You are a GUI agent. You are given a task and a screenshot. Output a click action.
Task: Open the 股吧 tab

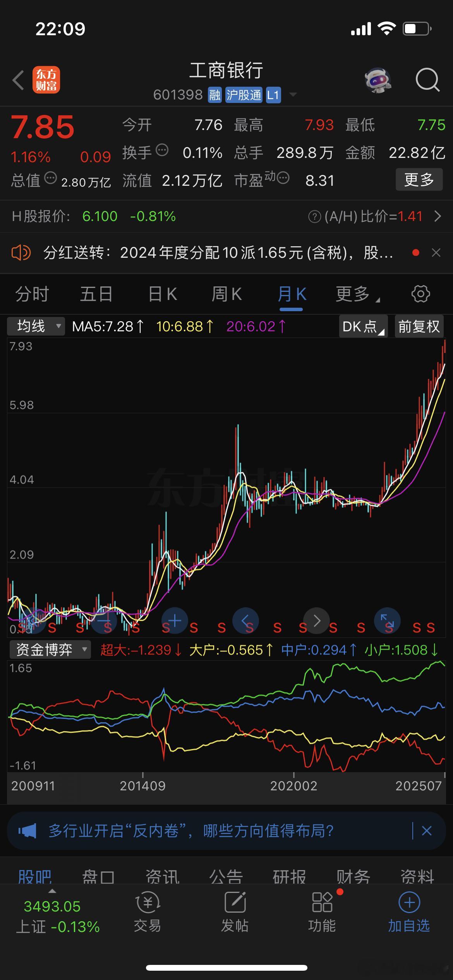click(35, 876)
